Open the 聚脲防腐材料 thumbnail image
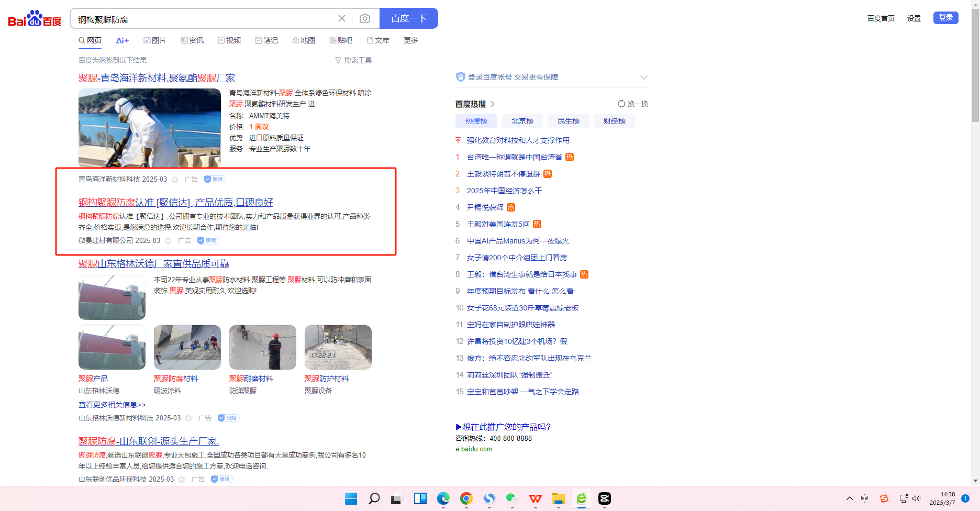The width and height of the screenshot is (980, 511). click(187, 347)
